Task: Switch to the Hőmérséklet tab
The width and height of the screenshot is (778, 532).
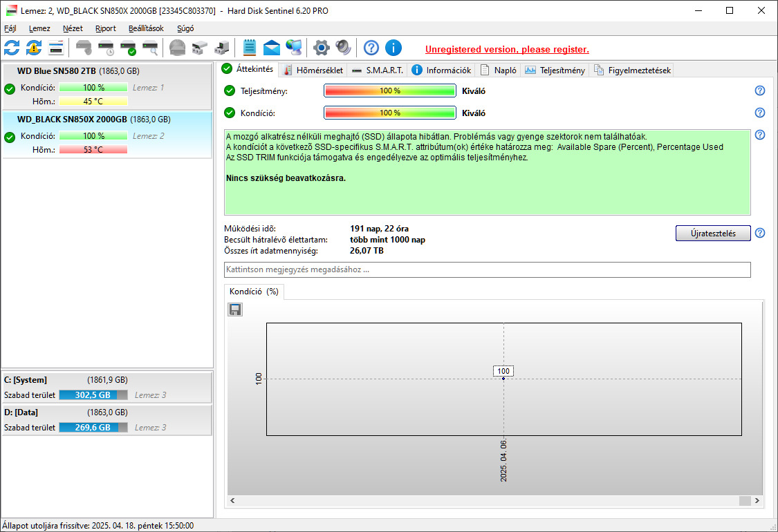Action: tap(313, 70)
